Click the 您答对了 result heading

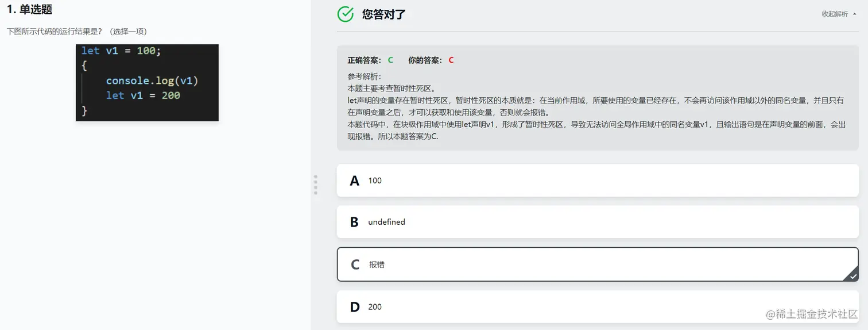[383, 14]
